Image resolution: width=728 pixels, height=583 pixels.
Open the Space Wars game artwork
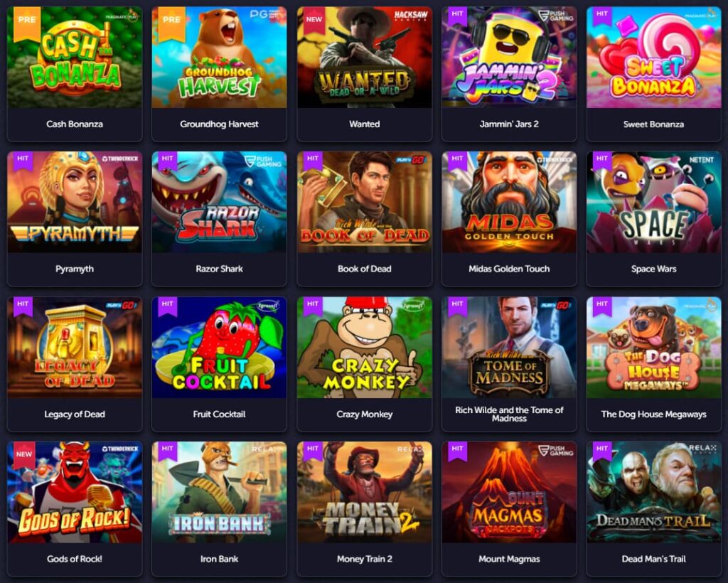point(654,203)
